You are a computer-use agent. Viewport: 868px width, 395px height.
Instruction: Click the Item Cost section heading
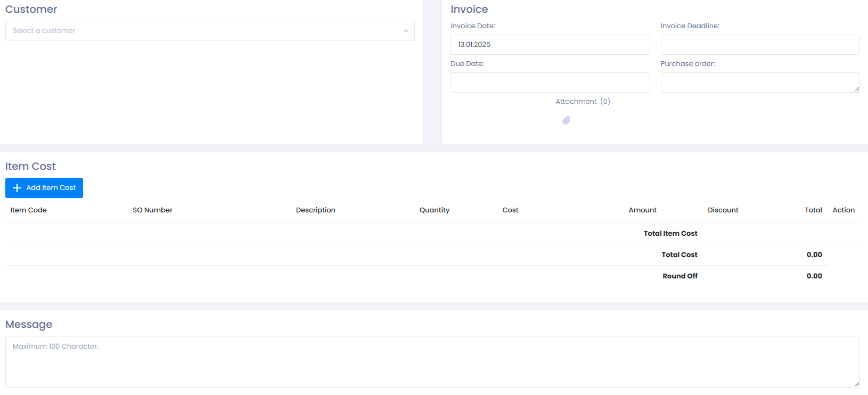pyautogui.click(x=30, y=167)
